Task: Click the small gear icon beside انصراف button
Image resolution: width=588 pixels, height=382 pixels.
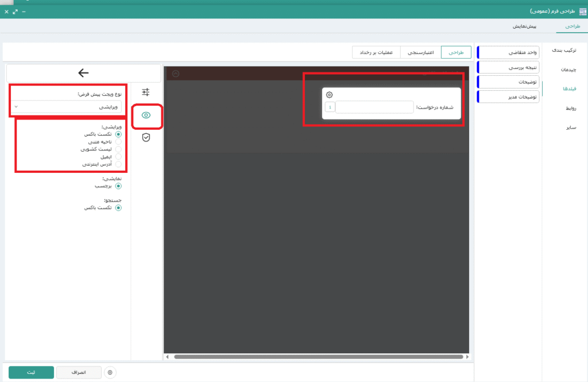Action: coord(110,373)
